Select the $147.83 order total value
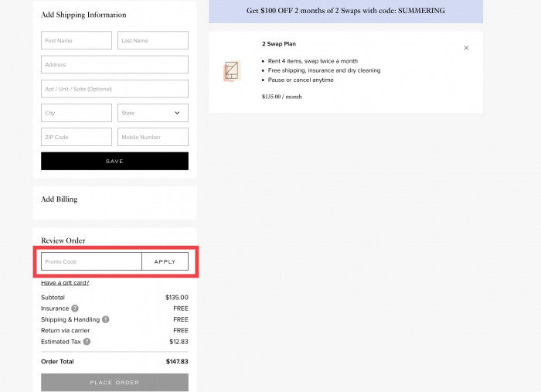Viewport: 541px width, 392px height. pyautogui.click(x=177, y=362)
